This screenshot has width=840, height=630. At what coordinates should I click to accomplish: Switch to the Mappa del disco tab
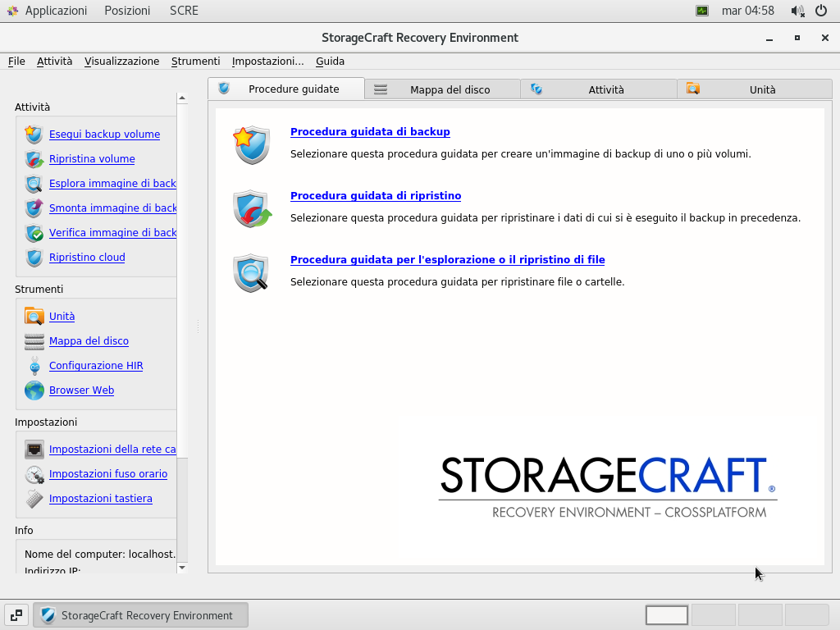point(442,89)
